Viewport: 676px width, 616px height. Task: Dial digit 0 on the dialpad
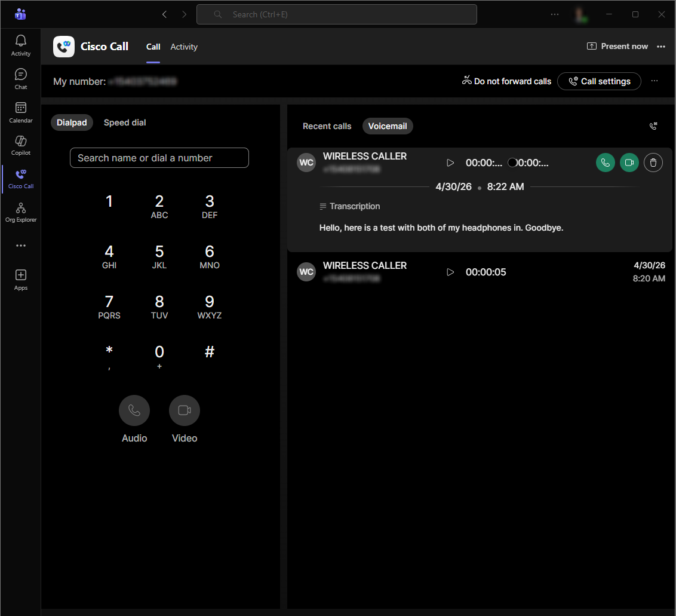click(x=159, y=357)
